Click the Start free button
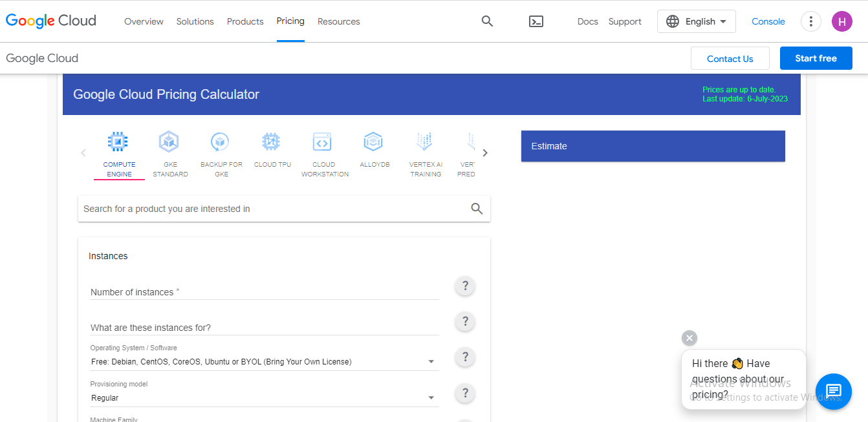This screenshot has width=868, height=422. point(816,58)
